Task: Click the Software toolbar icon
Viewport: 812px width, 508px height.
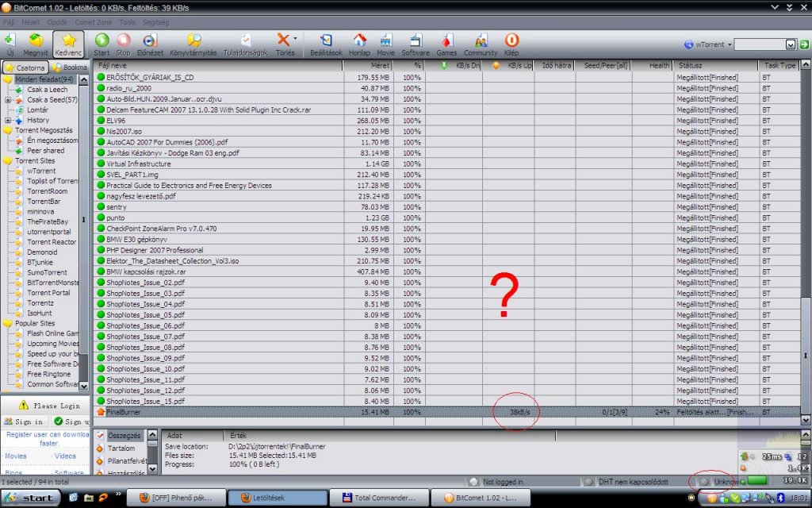Action: tap(416, 40)
